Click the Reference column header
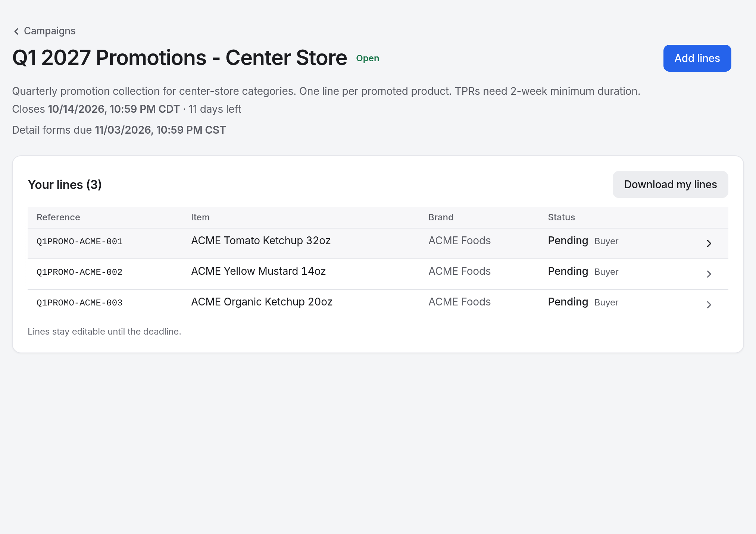 [58, 217]
